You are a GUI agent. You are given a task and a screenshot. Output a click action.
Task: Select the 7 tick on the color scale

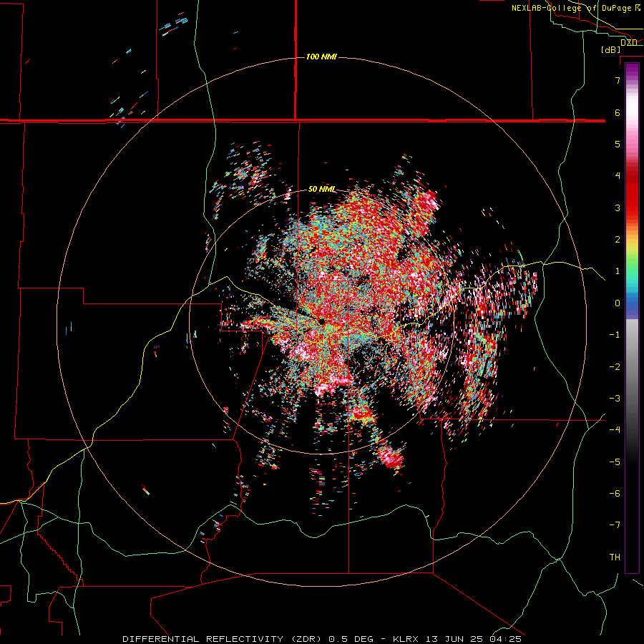point(618,80)
